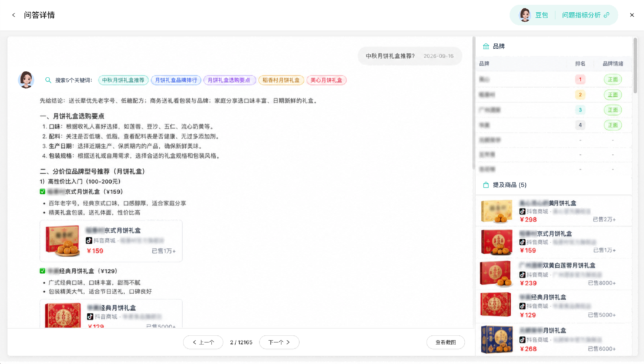Click rank badge 3 in brand table
Screen dimensions: 644x364
coord(580,110)
